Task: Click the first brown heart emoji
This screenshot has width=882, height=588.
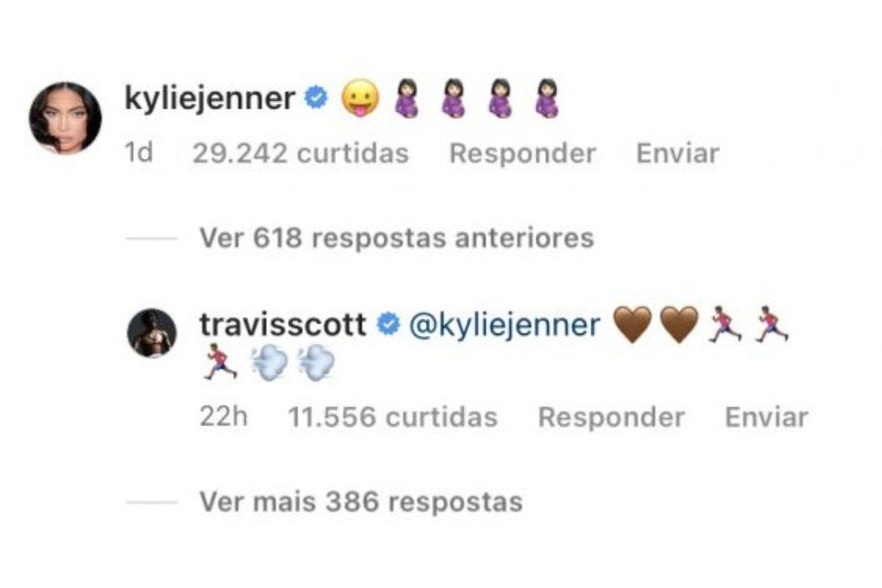Action: point(632,325)
